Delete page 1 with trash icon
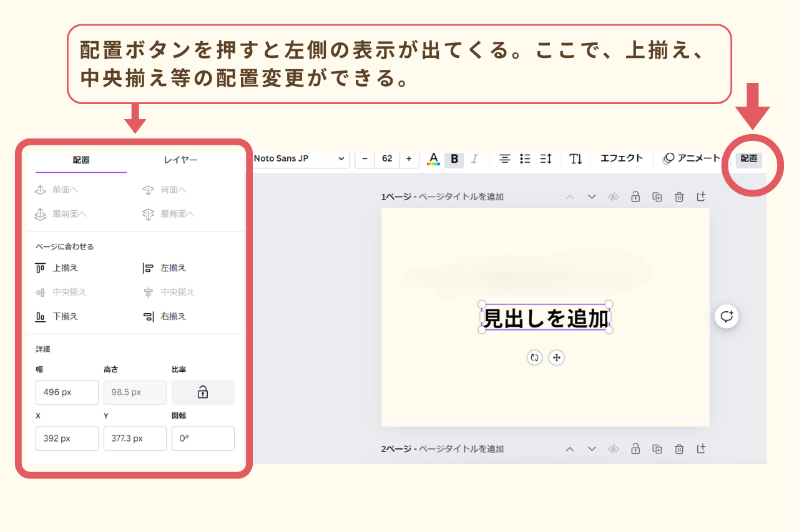The image size is (799, 532). pos(679,197)
